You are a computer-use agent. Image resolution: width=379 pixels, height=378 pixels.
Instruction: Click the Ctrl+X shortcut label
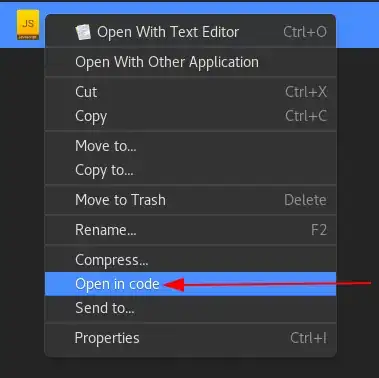[x=306, y=92]
